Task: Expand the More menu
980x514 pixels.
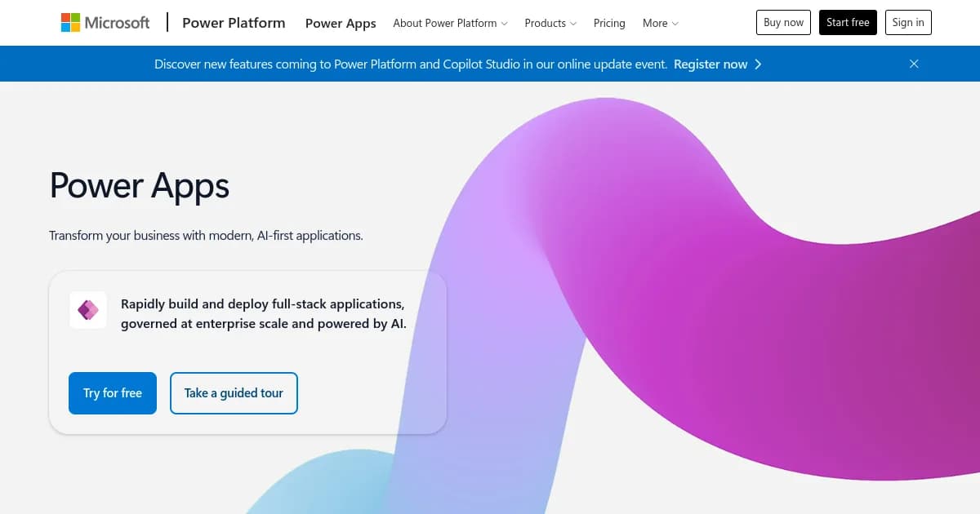Action: (x=660, y=23)
